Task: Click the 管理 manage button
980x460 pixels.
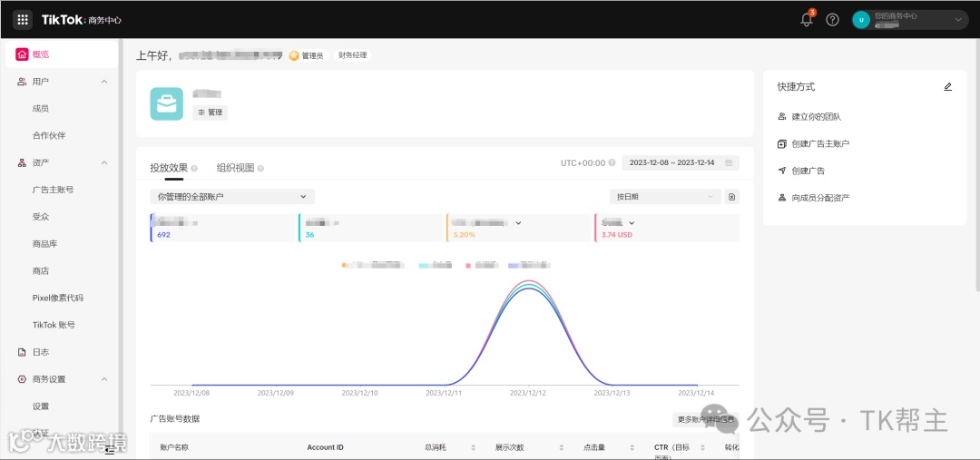Action: point(210,113)
